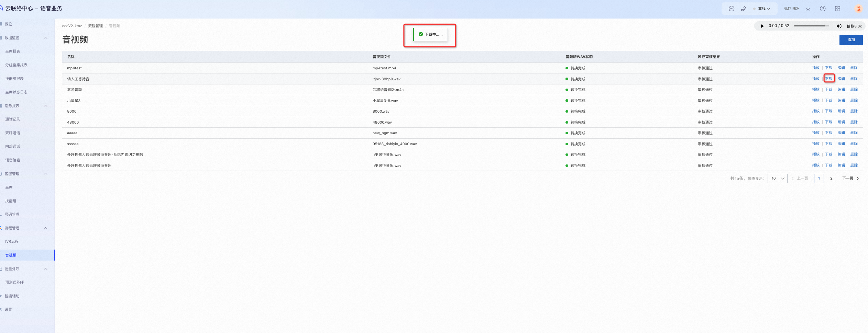
Task: Go to page 2 in pagination
Action: pos(831,179)
